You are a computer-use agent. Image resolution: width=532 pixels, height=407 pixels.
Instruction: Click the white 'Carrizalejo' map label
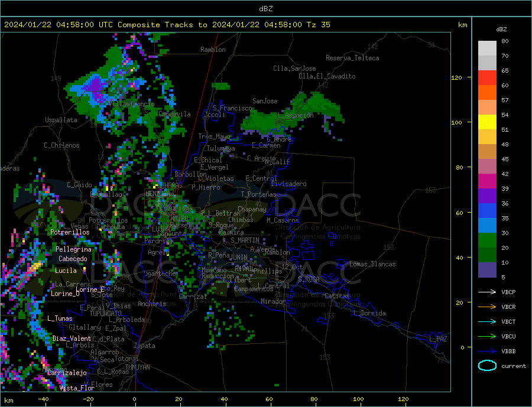click(67, 373)
